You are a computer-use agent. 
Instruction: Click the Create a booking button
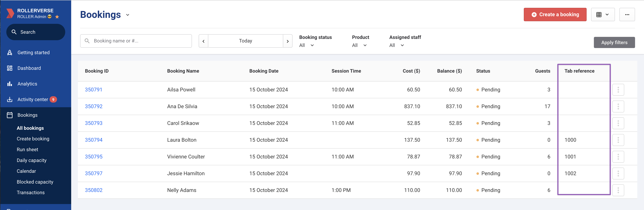point(555,15)
